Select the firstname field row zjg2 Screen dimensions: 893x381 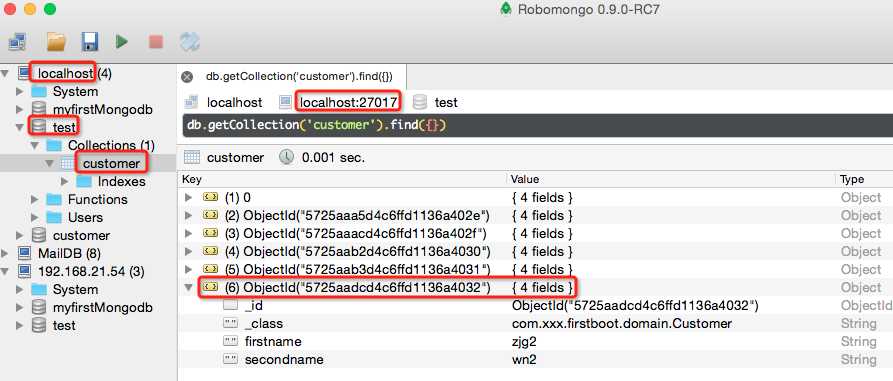[x=535, y=342]
